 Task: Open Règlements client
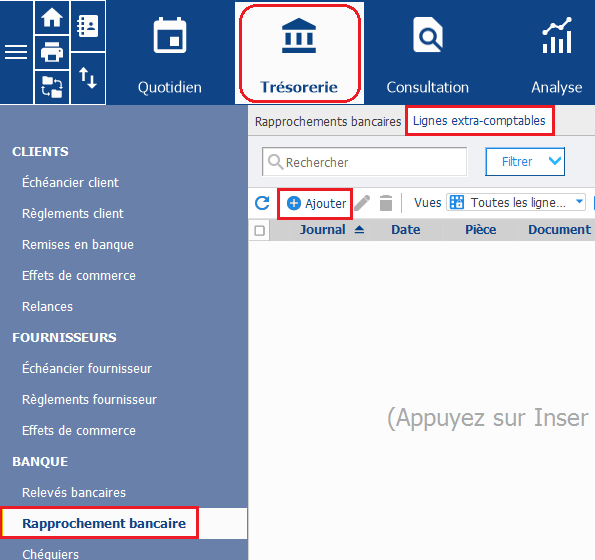pos(73,214)
